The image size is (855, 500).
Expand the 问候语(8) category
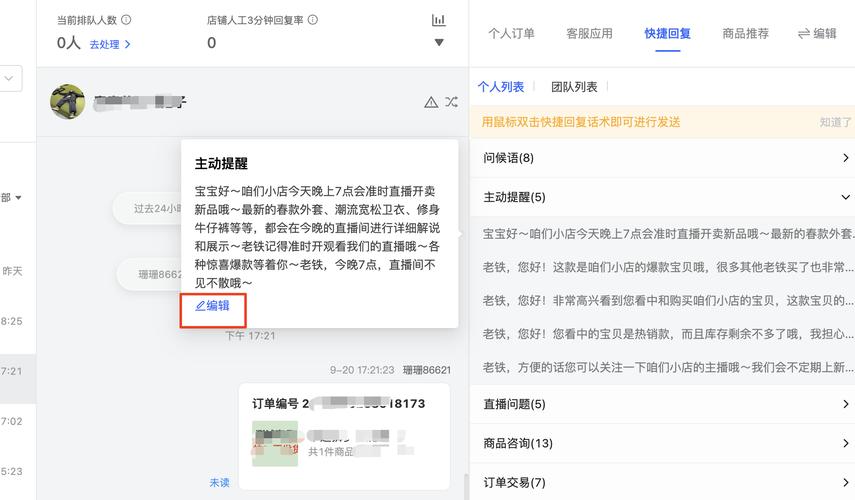click(845, 158)
